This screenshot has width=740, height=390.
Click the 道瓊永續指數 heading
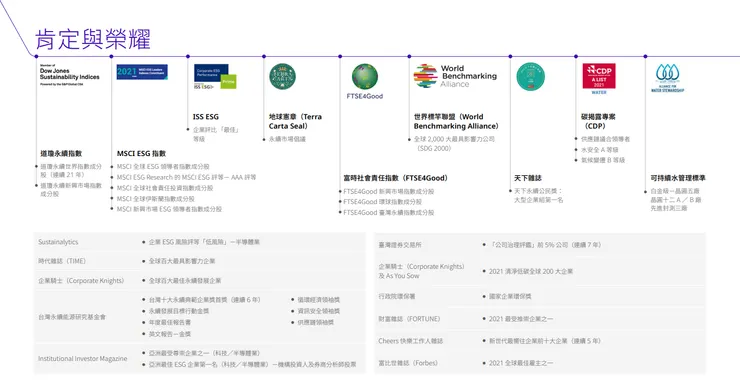pyautogui.click(x=61, y=153)
